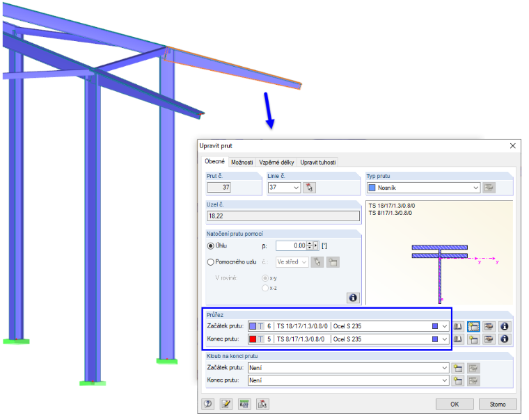Click the β angle stepper arrows

(309, 245)
